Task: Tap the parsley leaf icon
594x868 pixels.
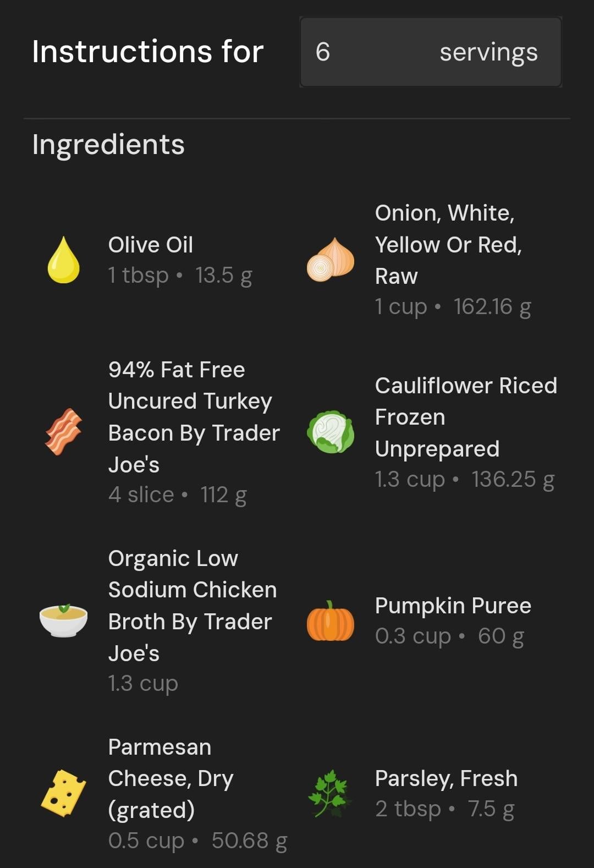Action: (x=331, y=793)
